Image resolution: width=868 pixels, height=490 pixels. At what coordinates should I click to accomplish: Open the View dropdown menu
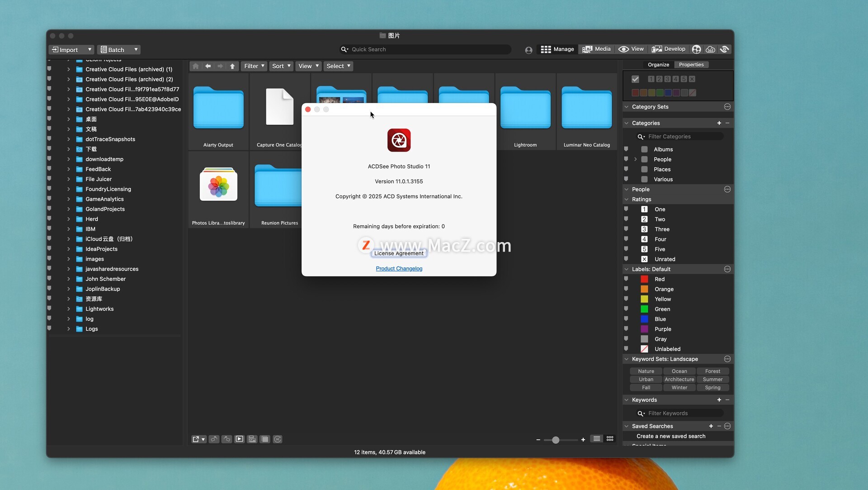click(308, 66)
